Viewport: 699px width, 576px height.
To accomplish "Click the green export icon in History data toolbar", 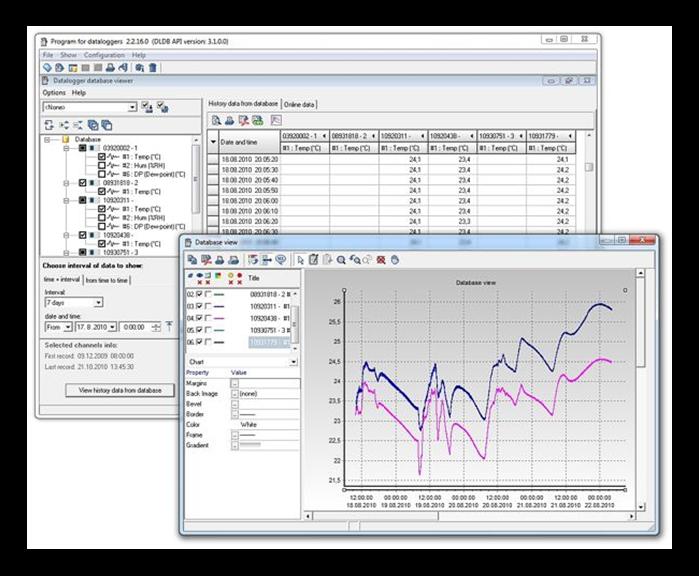I will 258,120.
